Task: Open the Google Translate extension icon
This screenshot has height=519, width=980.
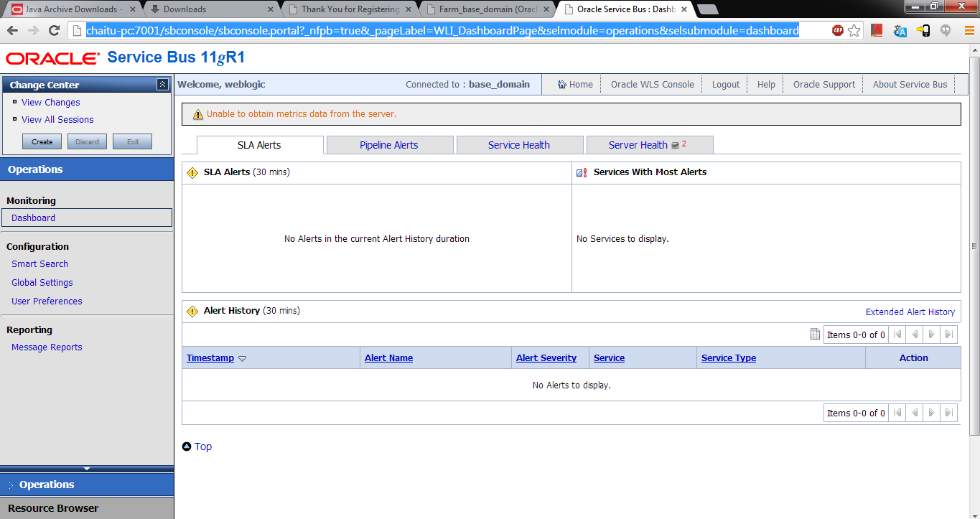Action: pos(900,31)
